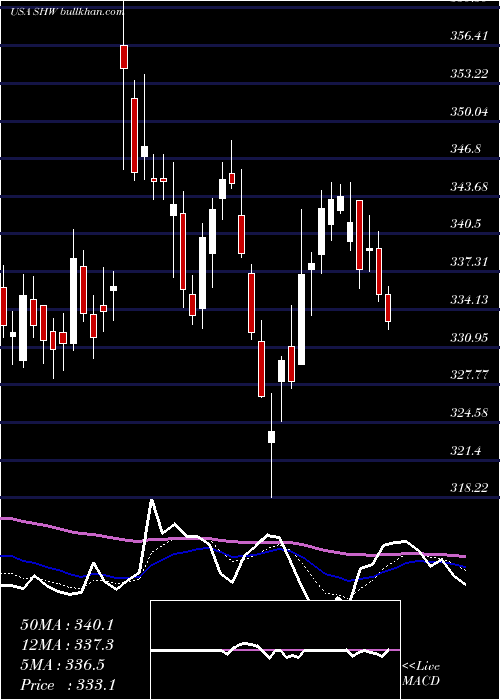The height and width of the screenshot is (700, 500).
Task: Click the lowest white candle near 324
Action: (271, 437)
